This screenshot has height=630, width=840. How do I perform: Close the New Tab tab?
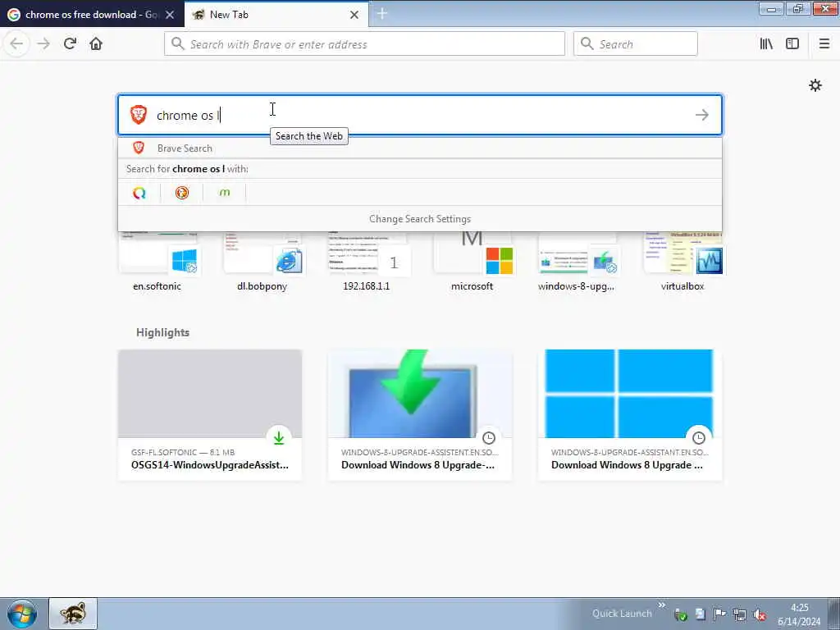(354, 15)
